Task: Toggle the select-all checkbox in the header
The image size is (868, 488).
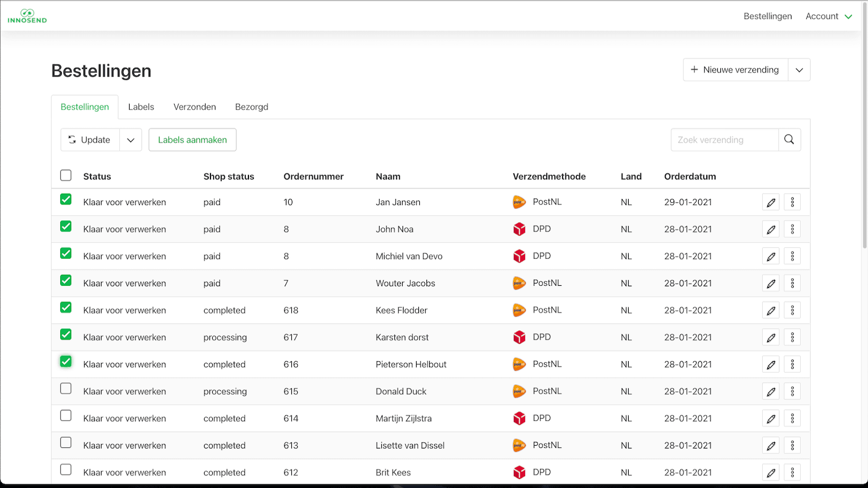Action: (66, 175)
